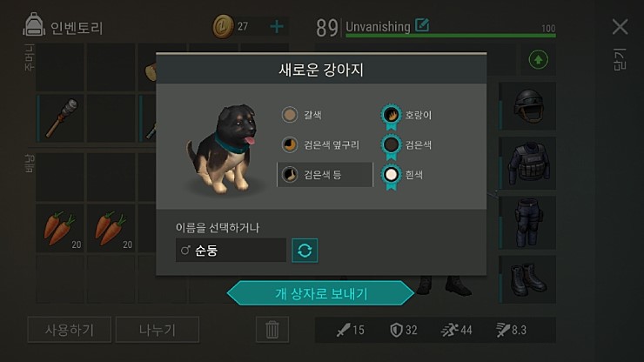Select the combat boots slot
Screen dimensions: 644x362
[528, 279]
